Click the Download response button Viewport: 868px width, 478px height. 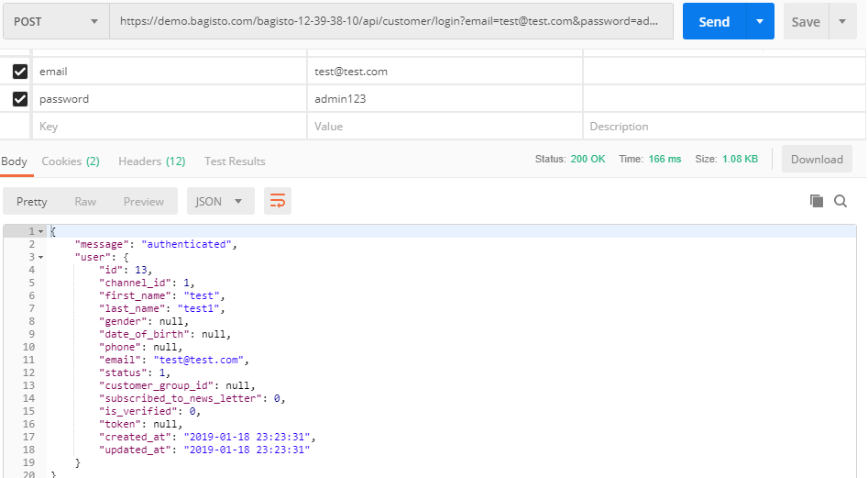[816, 160]
